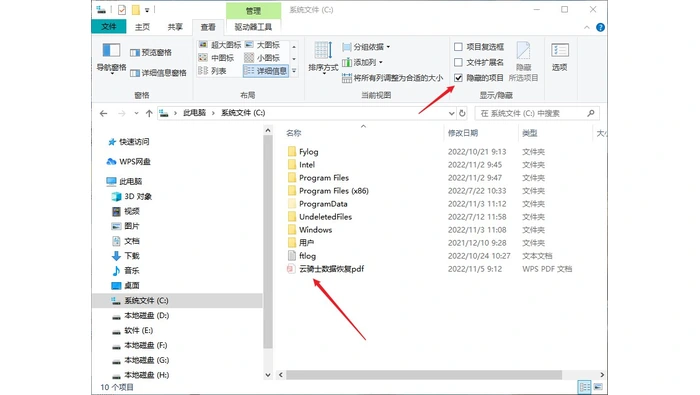Screen dimensions: 700x395
Task: Click properties icon in quick access toolbar
Action: click(121, 9)
